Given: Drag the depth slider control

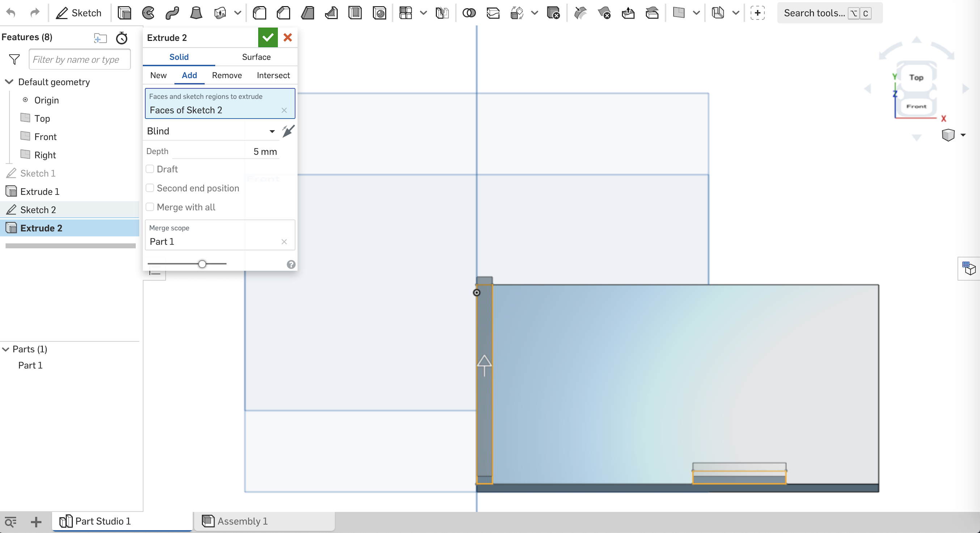Looking at the screenshot, I should [x=202, y=263].
